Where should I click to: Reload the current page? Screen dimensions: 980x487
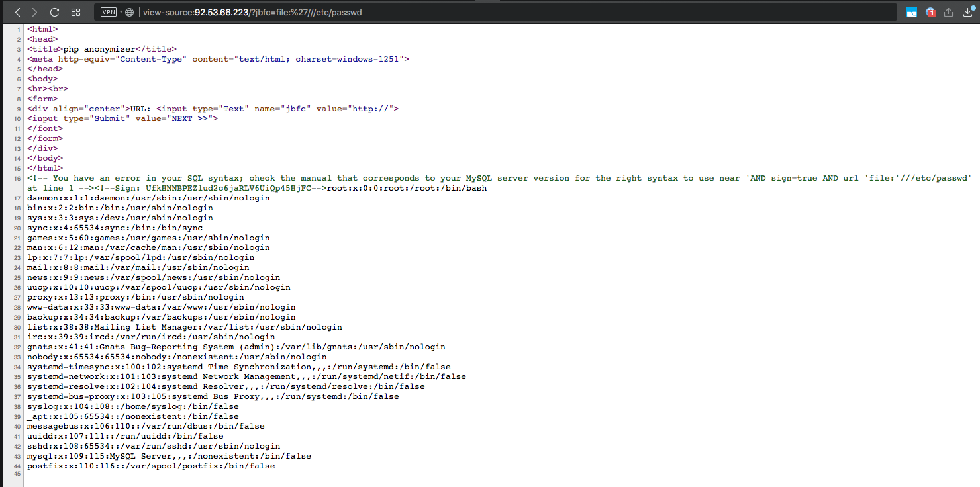tap(54, 12)
